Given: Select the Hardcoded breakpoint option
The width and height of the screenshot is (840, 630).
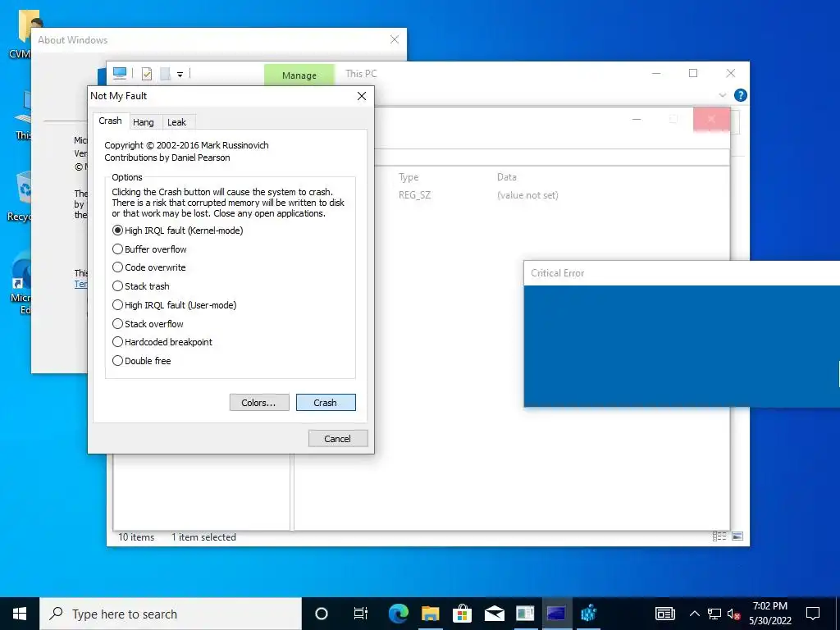Looking at the screenshot, I should [162, 342].
